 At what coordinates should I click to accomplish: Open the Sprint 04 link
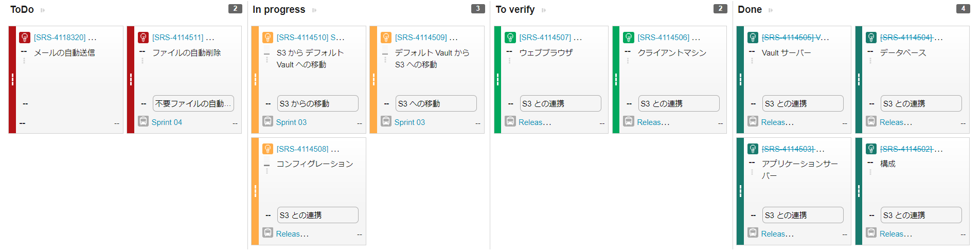(x=167, y=122)
